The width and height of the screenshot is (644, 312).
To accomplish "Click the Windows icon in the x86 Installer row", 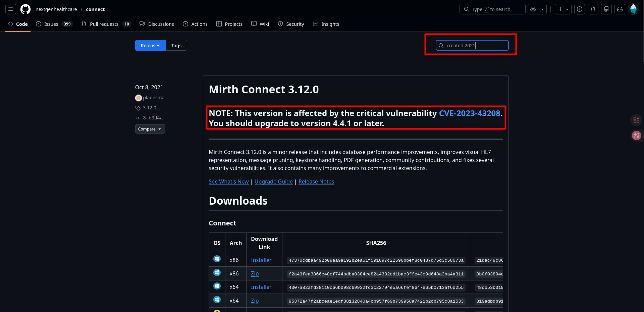I will (x=217, y=259).
